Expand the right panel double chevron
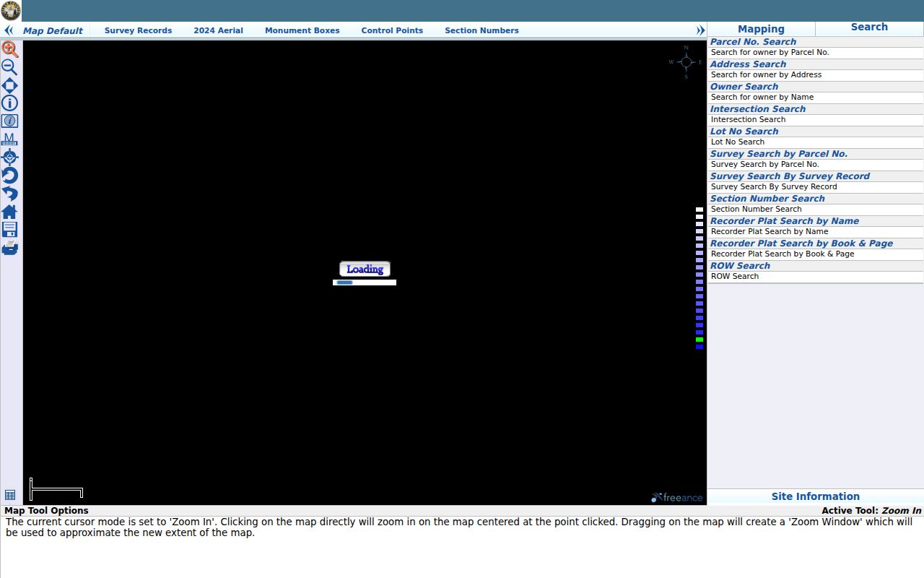The height and width of the screenshot is (578, 924). click(x=700, y=30)
